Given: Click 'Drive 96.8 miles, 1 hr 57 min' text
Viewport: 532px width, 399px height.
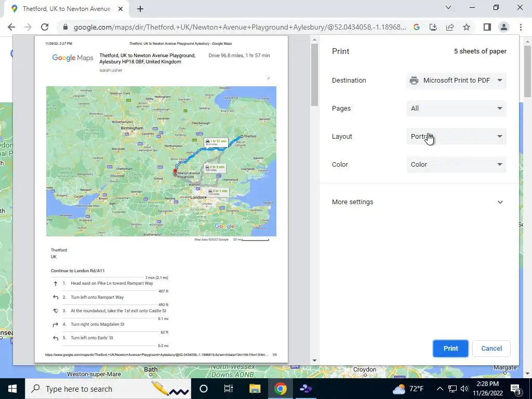Looking at the screenshot, I should [x=239, y=55].
